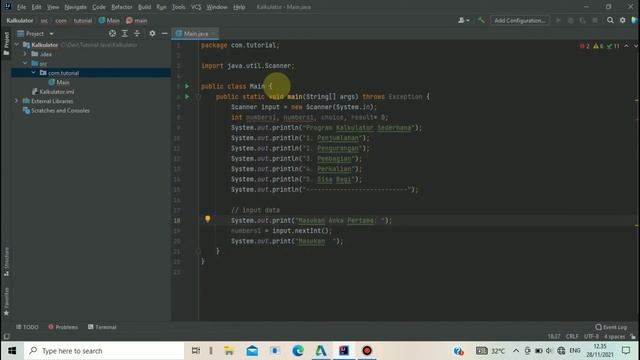This screenshot has height=360, width=640.
Task: Click taskbar search box
Action: pos(104,351)
